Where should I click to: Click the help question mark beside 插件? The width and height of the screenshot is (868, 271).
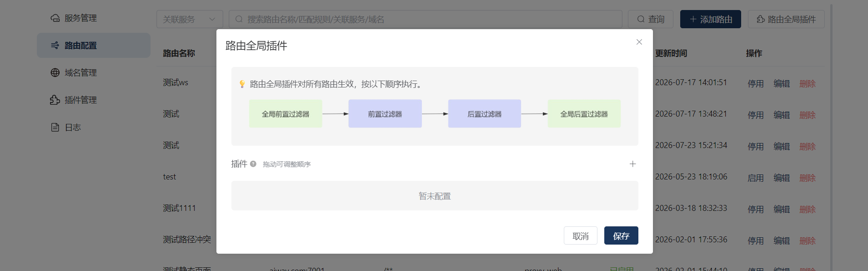253,164
